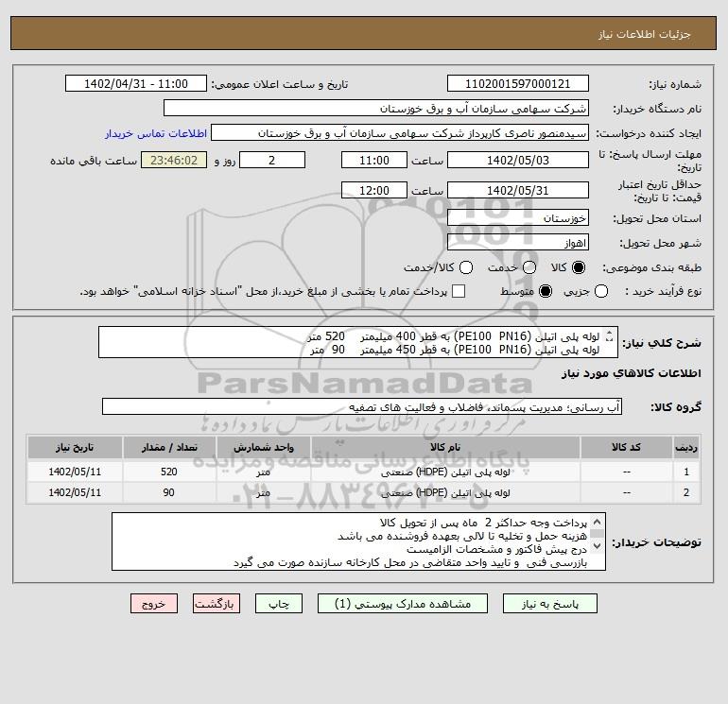
Task: Click up arrow of buyer notes scrollbar
Action: [598, 522]
